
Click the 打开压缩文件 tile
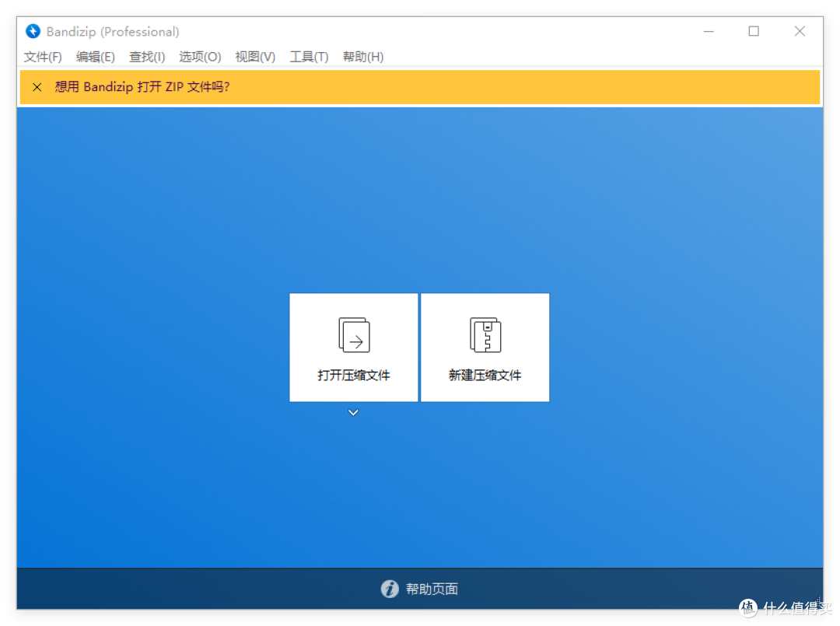[354, 348]
